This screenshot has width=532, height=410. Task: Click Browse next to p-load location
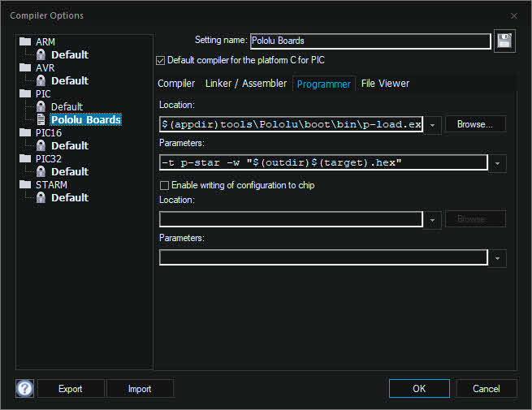[475, 124]
